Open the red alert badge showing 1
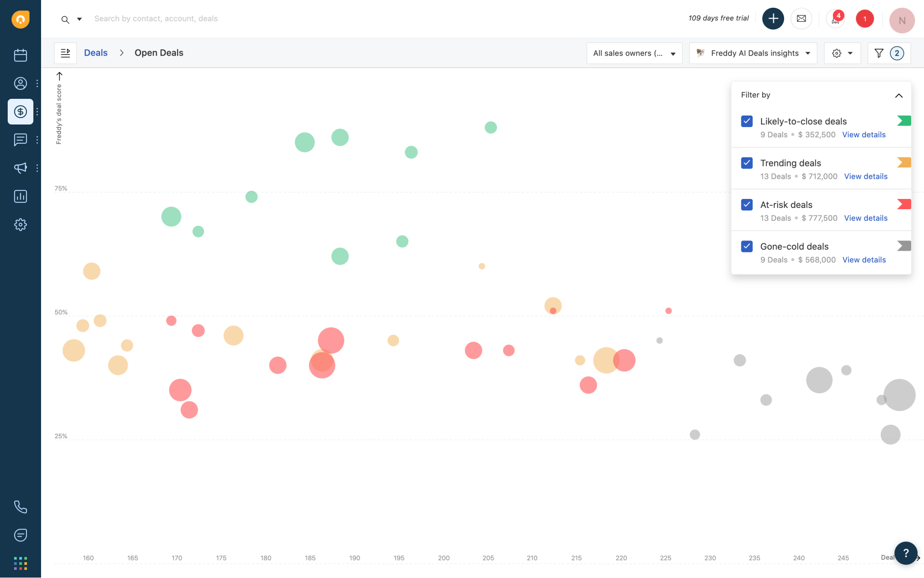 865,19
